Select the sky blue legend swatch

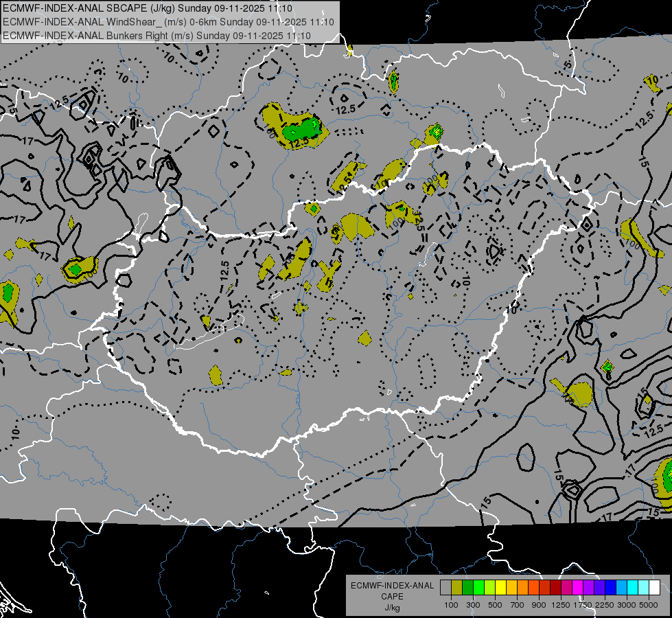click(621, 588)
